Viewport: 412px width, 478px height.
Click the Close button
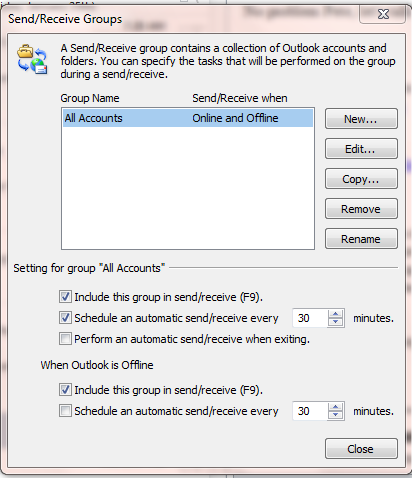tap(361, 449)
